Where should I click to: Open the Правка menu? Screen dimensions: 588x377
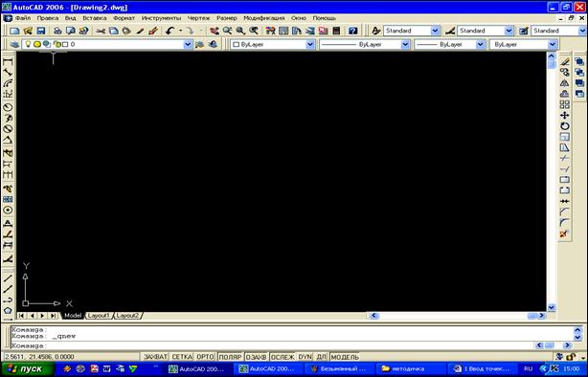[x=48, y=18]
